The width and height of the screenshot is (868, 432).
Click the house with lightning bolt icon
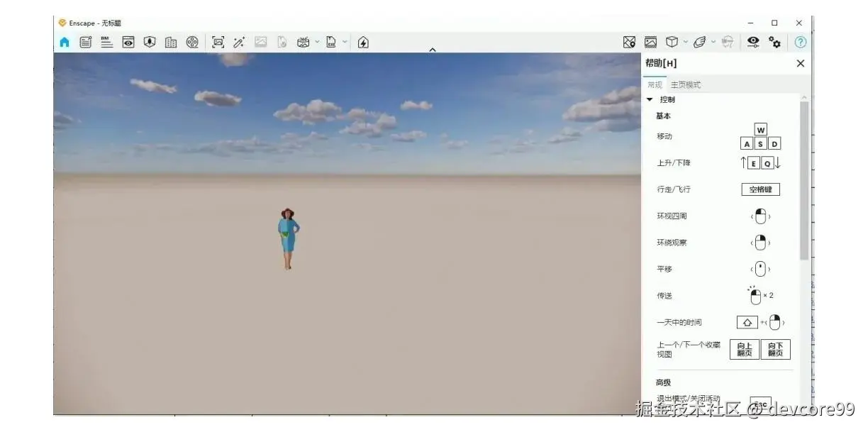[x=363, y=42]
